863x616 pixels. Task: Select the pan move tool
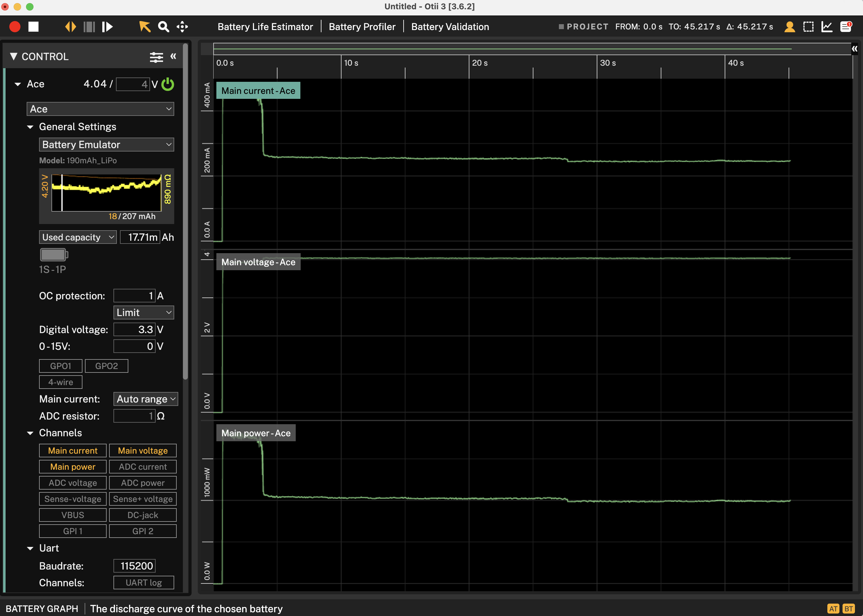pyautogui.click(x=182, y=27)
